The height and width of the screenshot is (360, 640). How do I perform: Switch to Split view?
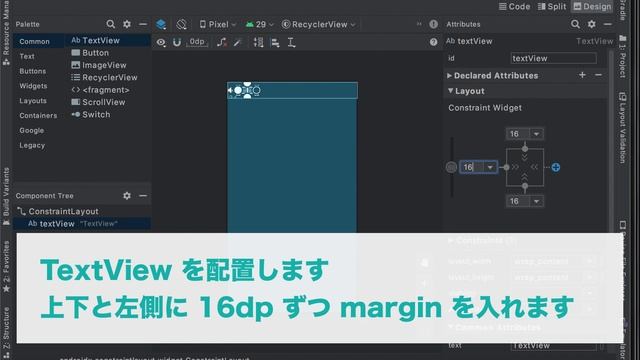(551, 7)
